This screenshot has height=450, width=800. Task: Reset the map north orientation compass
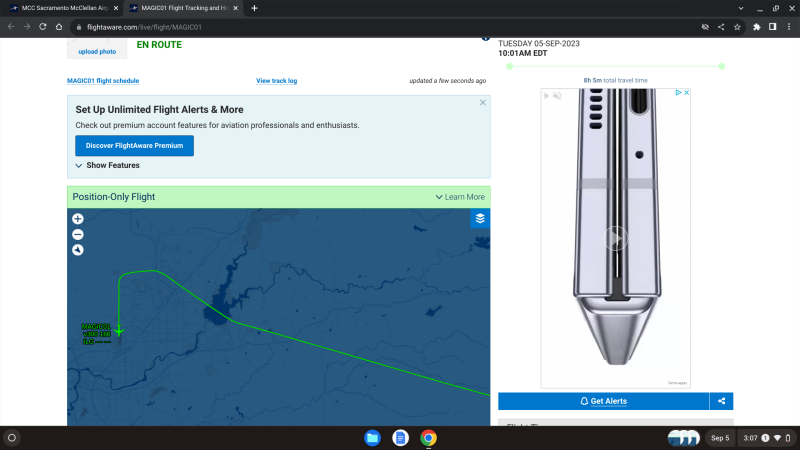78,250
